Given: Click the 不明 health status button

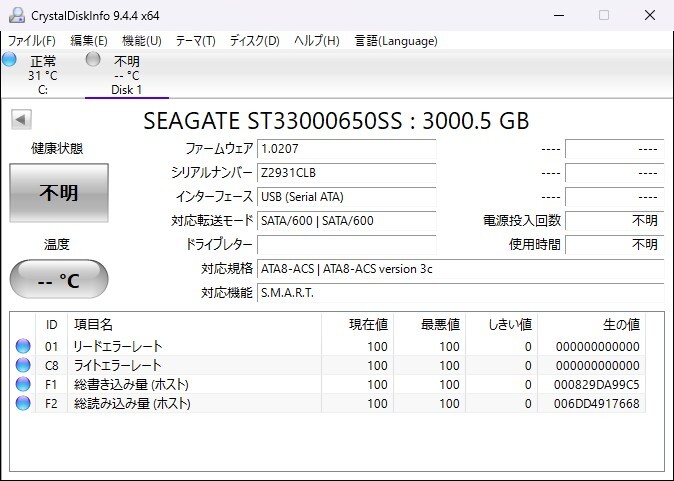Looking at the screenshot, I should pyautogui.click(x=58, y=193).
